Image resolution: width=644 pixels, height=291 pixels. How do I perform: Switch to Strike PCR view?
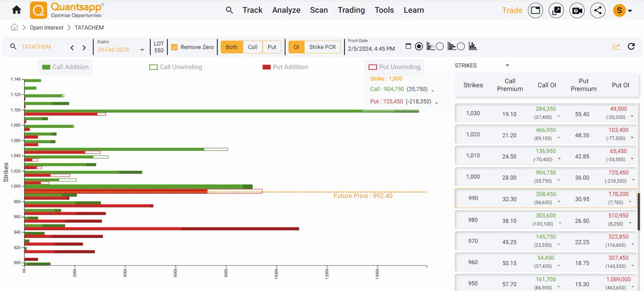click(x=323, y=47)
